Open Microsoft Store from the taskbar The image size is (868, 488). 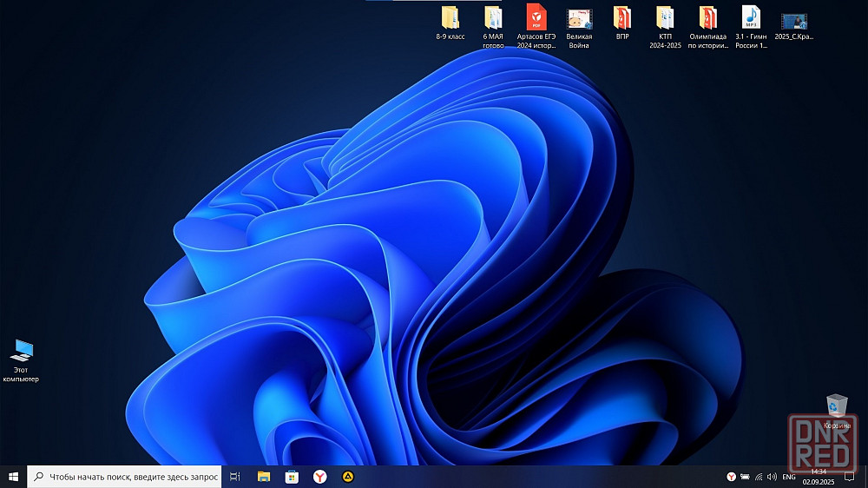tap(292, 477)
